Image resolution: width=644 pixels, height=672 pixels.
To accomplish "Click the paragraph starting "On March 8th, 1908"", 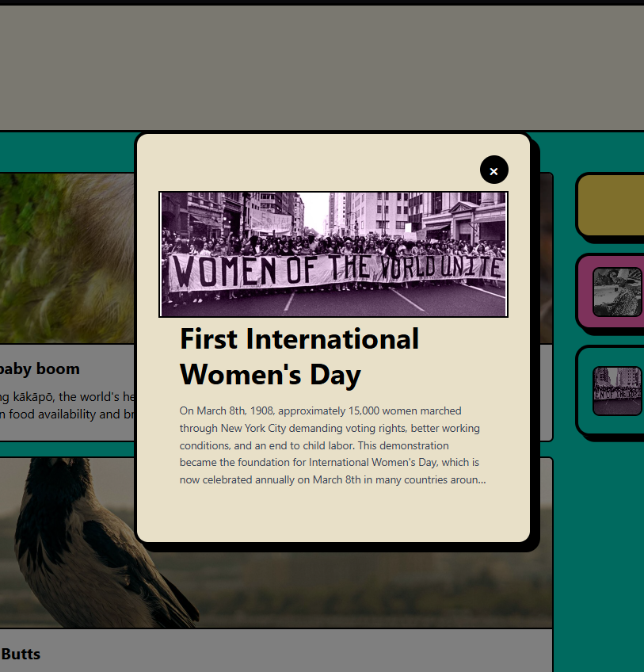I will [333, 445].
